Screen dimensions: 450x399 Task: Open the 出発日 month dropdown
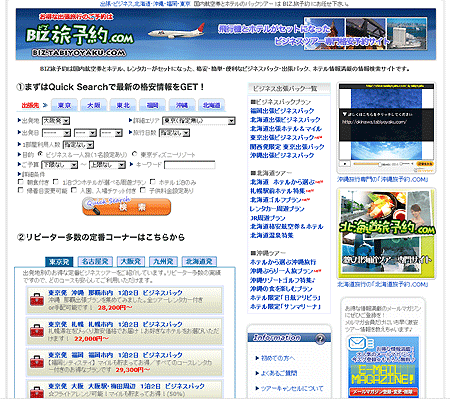click(x=85, y=133)
